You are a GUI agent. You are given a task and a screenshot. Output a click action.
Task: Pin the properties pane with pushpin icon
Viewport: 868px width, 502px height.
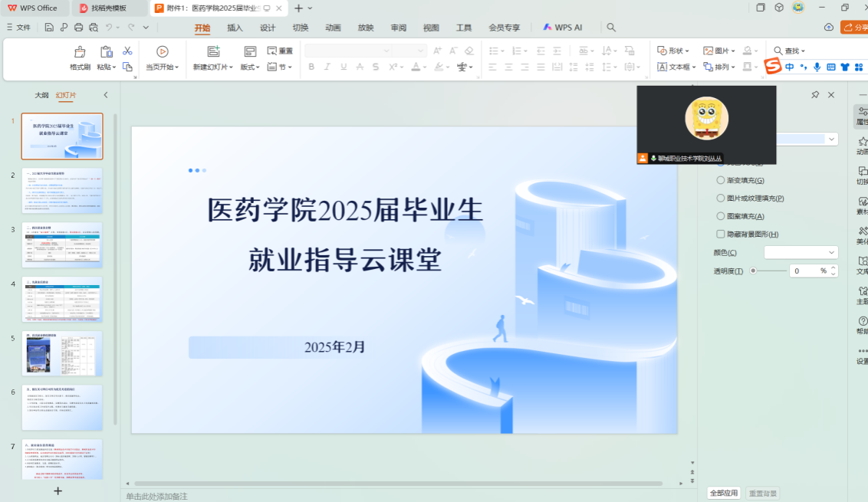[x=815, y=95]
